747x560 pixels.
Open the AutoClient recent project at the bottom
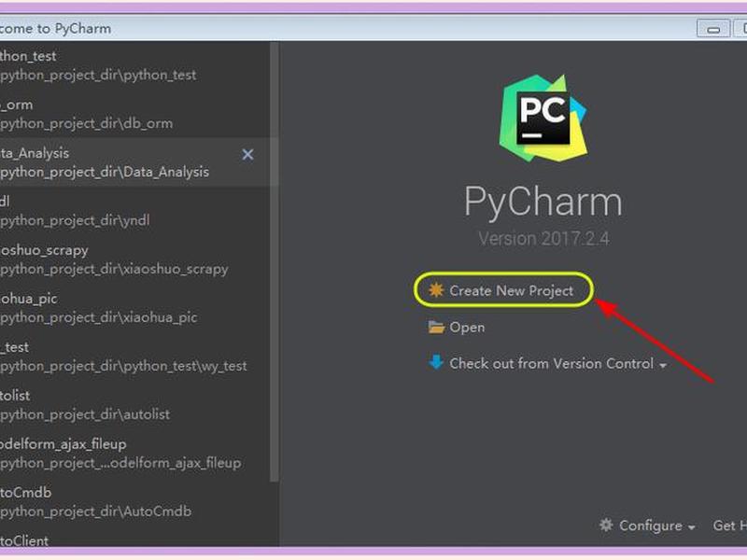(x=134, y=538)
